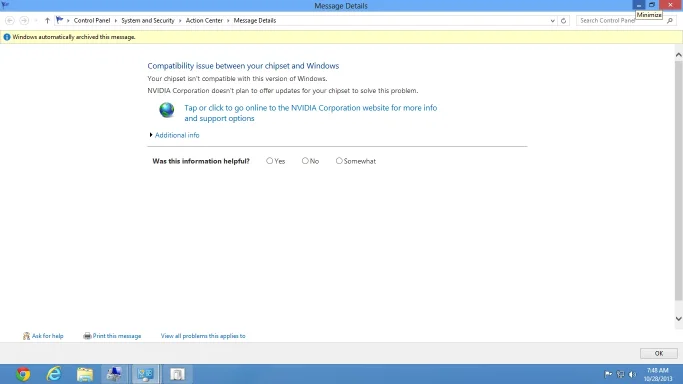
Task: Click 'Windows automatically archived this message' text
Action: tap(74, 37)
